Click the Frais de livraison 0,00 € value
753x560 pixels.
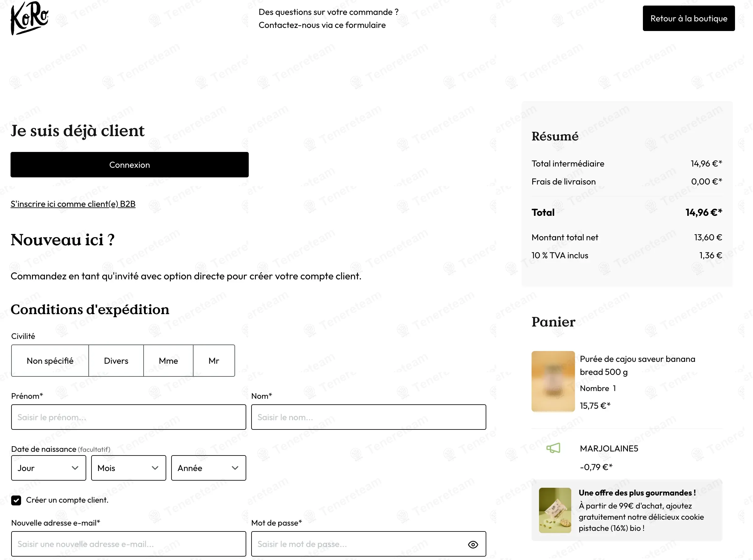point(706,182)
